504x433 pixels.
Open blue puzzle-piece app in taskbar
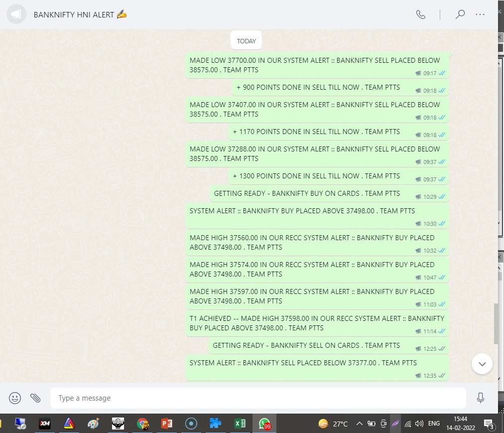pos(216,424)
